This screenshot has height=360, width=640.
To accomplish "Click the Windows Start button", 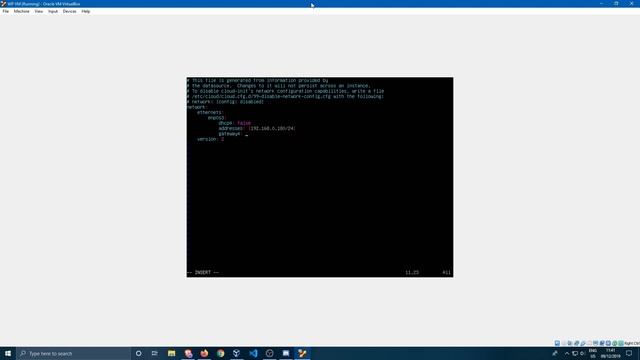I will click(x=8, y=353).
